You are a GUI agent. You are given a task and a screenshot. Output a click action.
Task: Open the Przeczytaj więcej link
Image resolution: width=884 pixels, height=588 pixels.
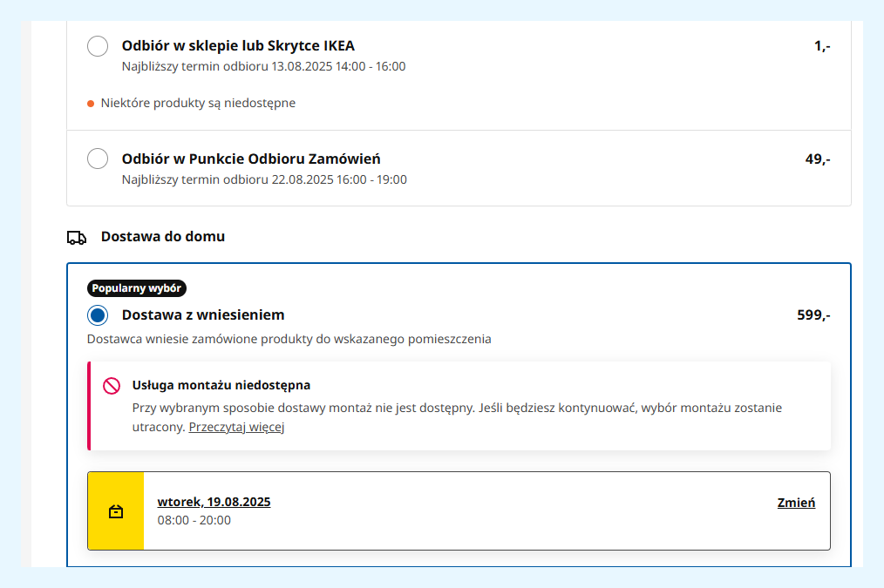pos(236,428)
